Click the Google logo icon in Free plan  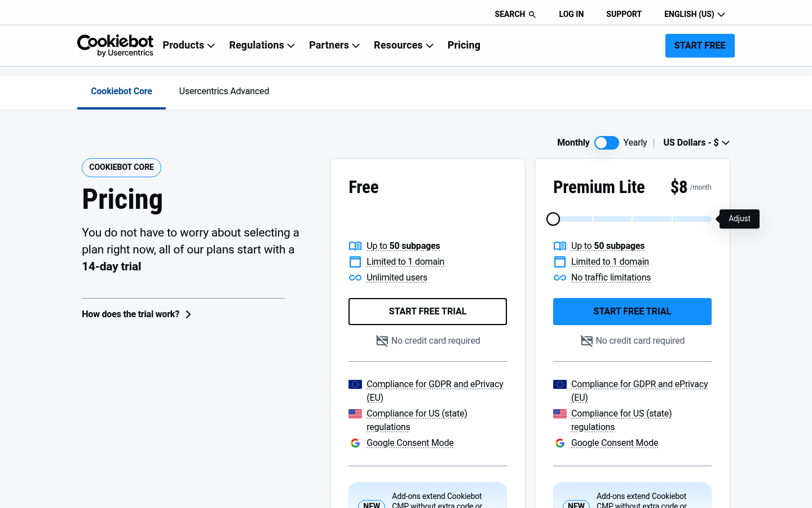click(355, 443)
